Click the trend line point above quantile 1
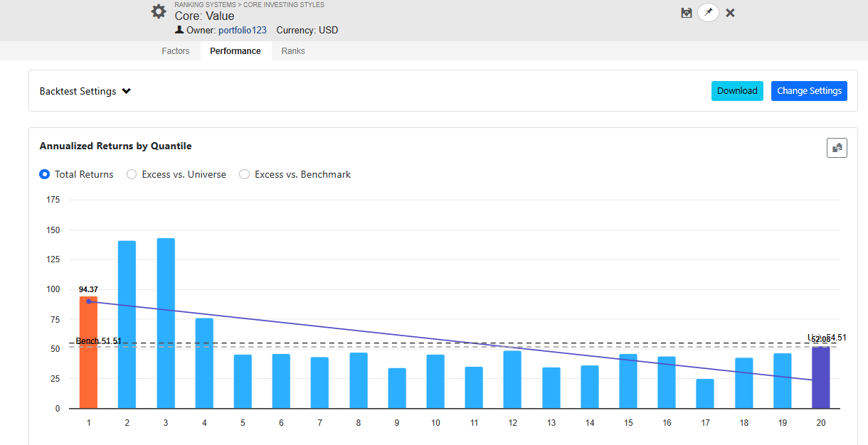This screenshot has width=868, height=445. [89, 301]
